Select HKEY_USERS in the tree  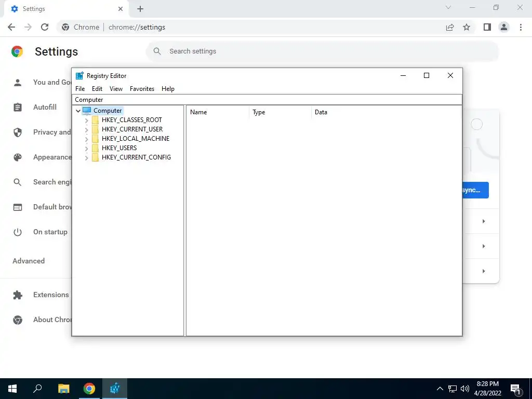[x=119, y=148]
